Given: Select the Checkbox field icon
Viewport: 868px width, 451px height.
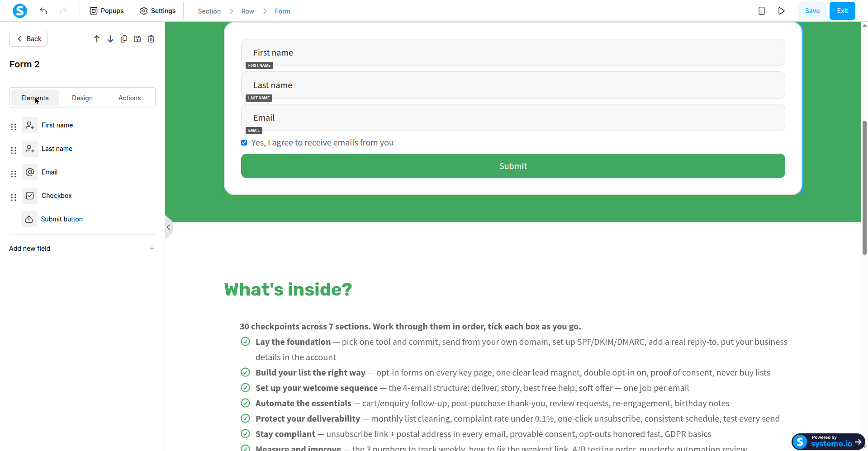Looking at the screenshot, I should (x=30, y=196).
